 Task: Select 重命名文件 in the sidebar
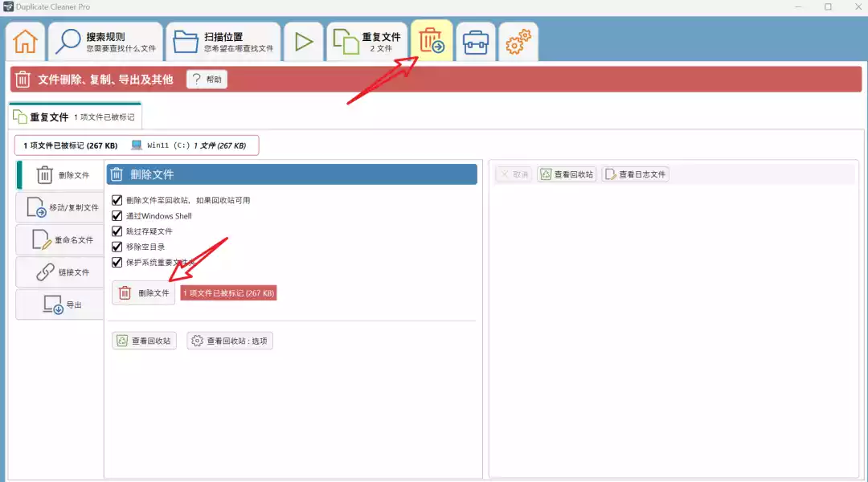point(60,239)
